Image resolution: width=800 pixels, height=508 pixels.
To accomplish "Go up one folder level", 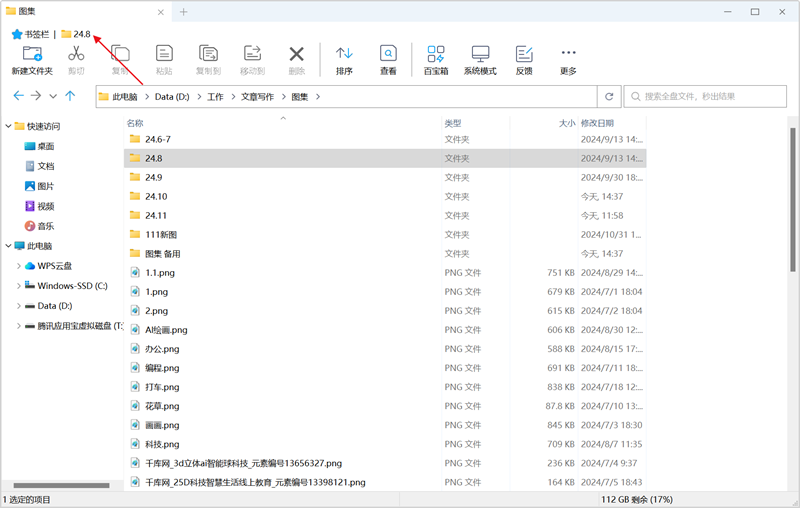I will 70,95.
